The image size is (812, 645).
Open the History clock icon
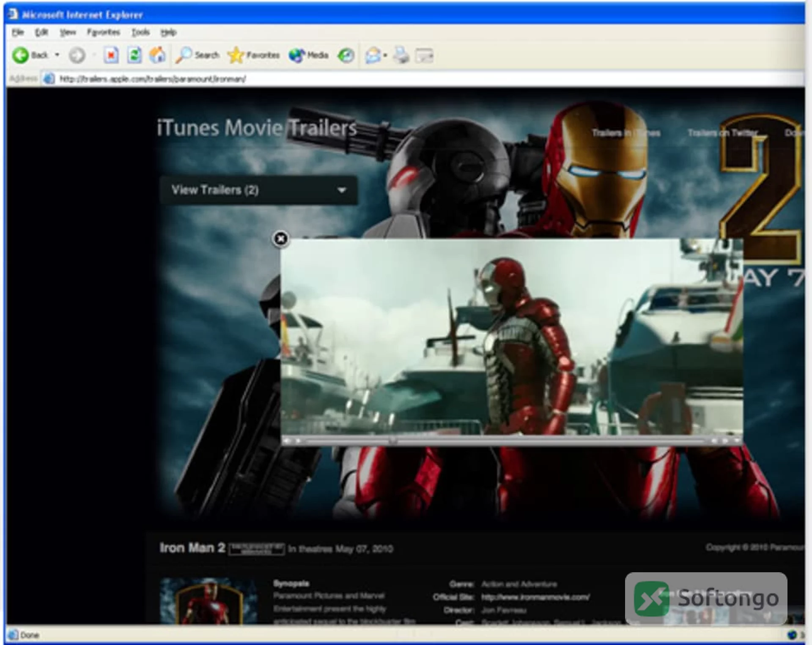(346, 55)
